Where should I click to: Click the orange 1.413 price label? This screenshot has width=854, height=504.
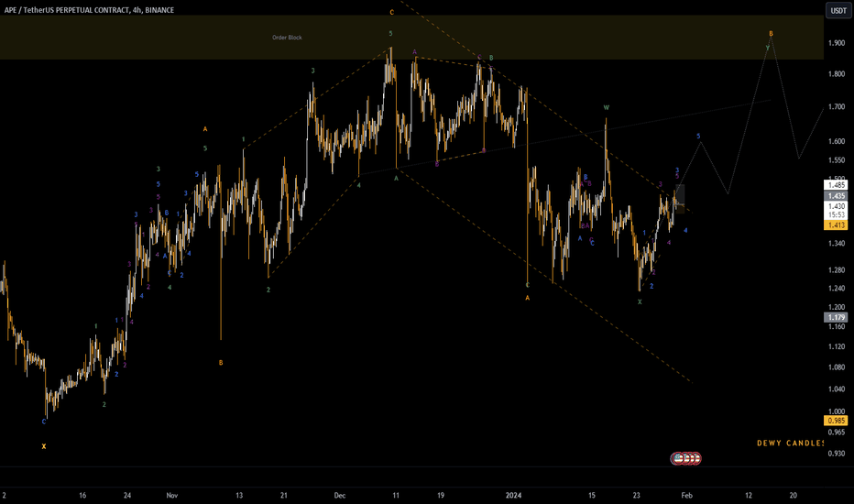pos(836,225)
